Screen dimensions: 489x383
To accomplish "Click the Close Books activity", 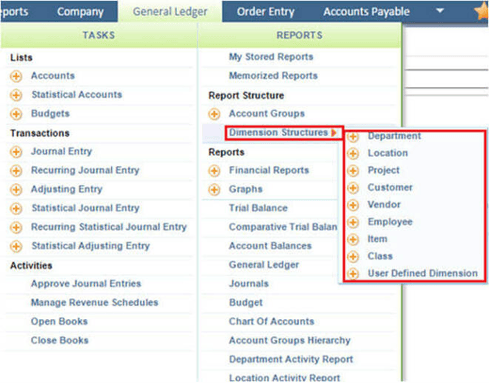I will point(60,340).
